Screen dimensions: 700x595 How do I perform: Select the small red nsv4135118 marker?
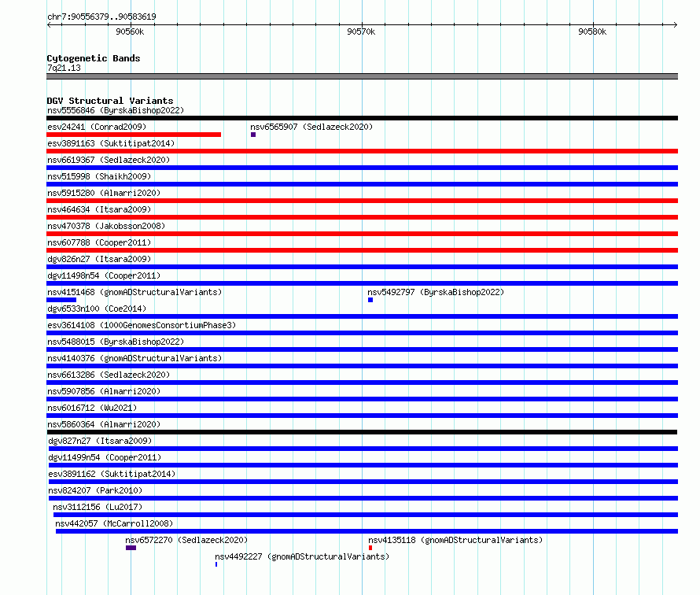click(x=370, y=548)
